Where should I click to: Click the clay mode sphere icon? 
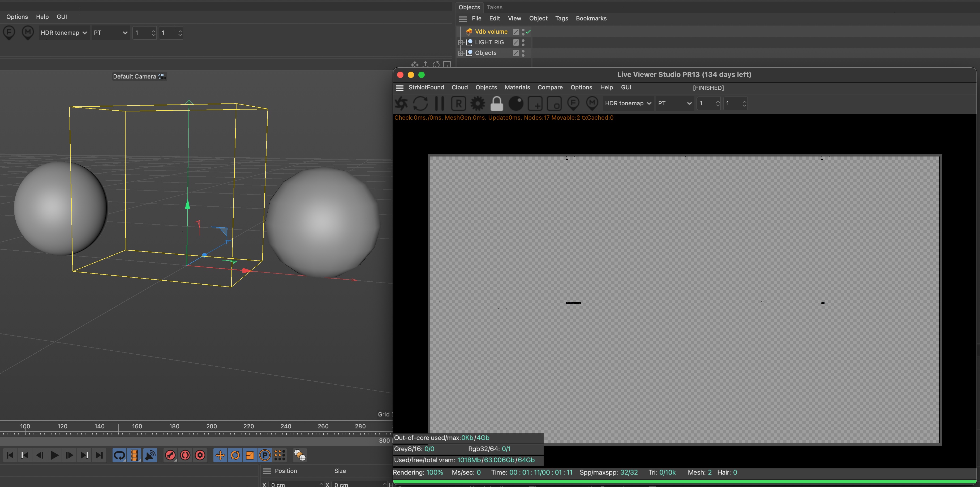516,103
